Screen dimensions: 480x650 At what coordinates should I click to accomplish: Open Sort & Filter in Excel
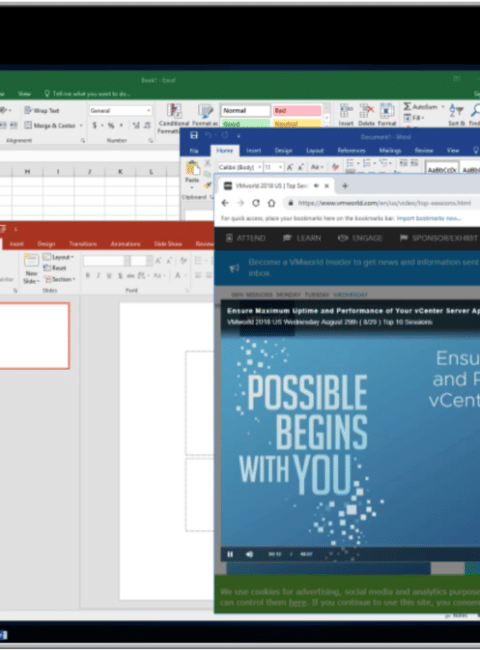[456, 115]
